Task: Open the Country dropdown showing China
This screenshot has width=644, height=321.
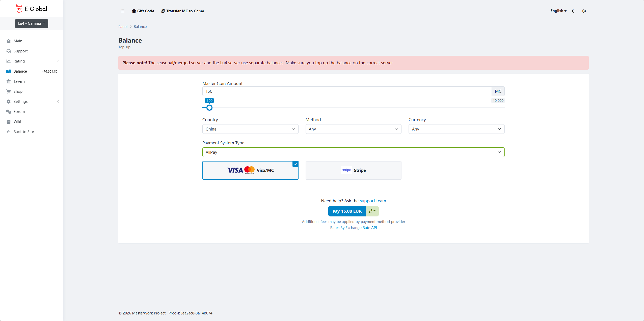Action: 250,129
